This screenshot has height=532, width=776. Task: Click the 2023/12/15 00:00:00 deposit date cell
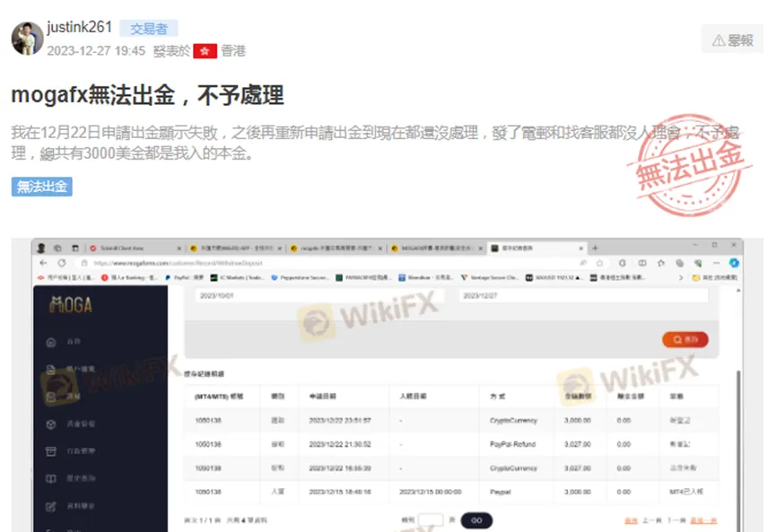[430, 492]
